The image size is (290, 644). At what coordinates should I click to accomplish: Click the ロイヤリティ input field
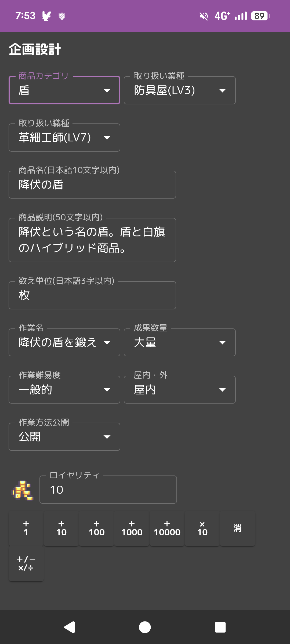coord(108,490)
